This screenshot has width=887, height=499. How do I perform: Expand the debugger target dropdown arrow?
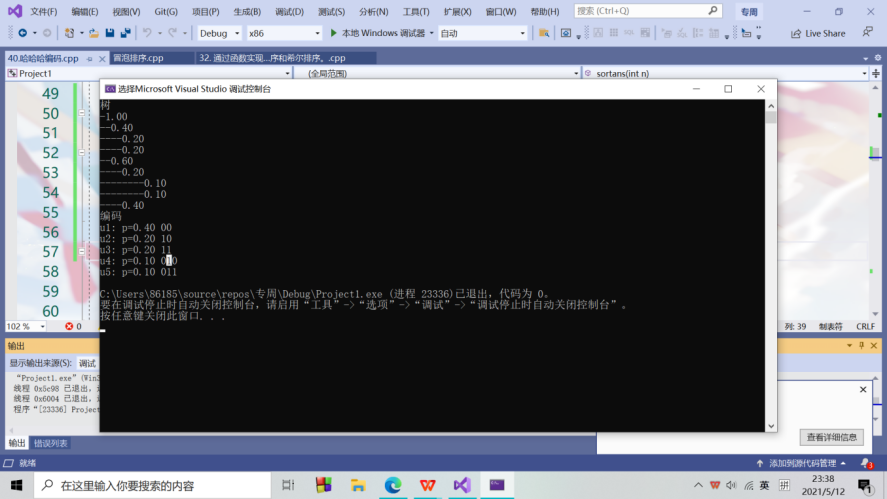click(x=432, y=33)
